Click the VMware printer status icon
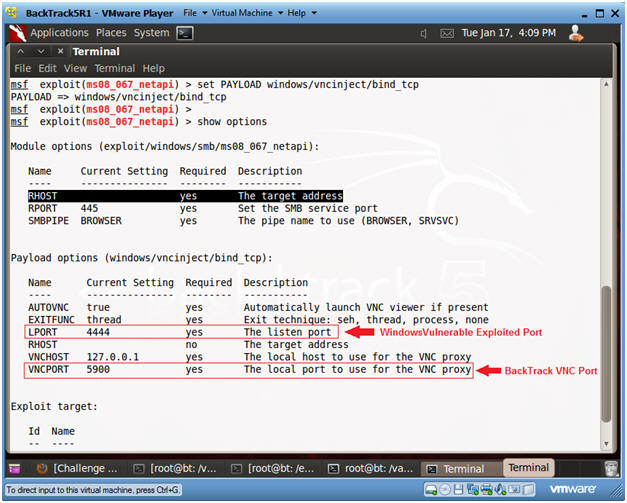 pyautogui.click(x=487, y=489)
